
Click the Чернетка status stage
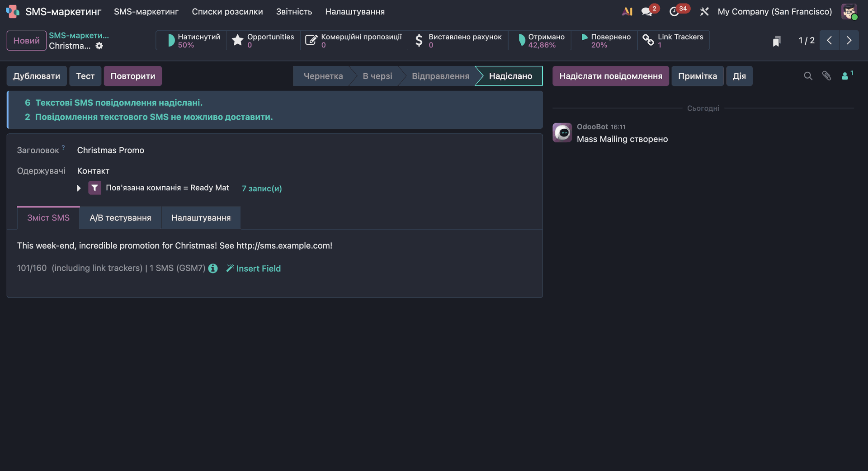(323, 76)
